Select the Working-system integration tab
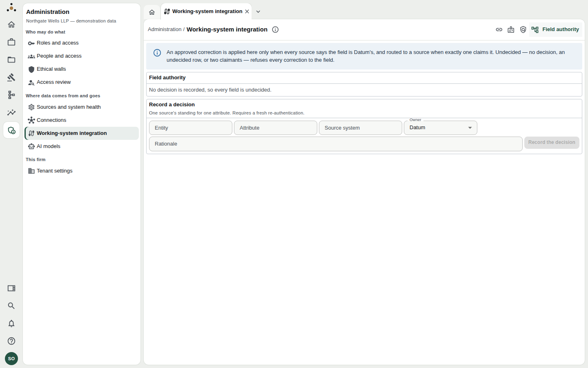The width and height of the screenshot is (588, 368). tap(206, 11)
